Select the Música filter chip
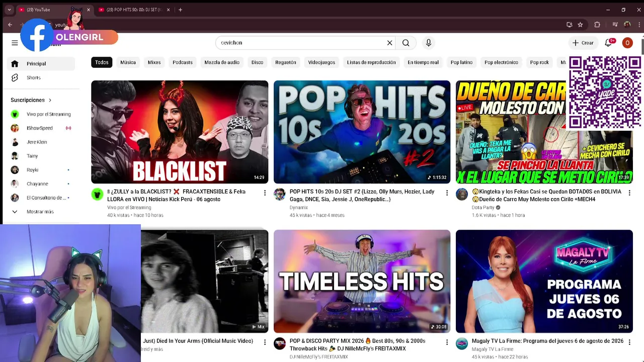The image size is (644, 362). click(x=128, y=62)
